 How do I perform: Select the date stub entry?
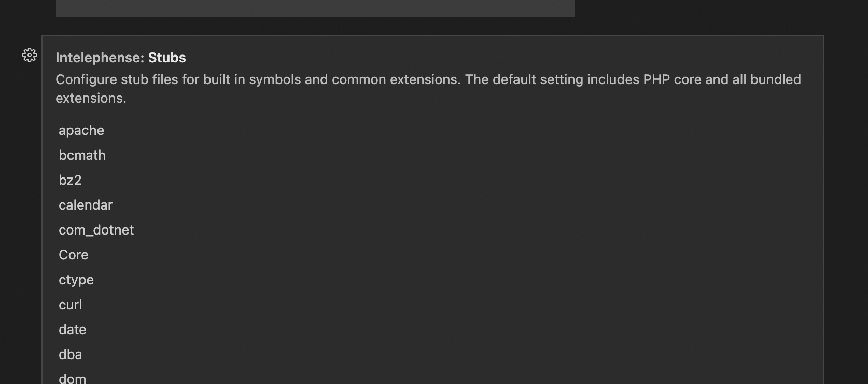pyautogui.click(x=72, y=330)
